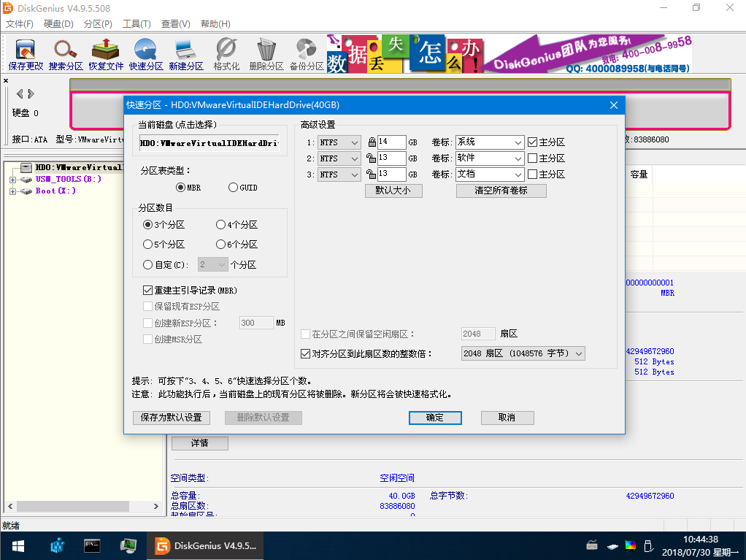The height and width of the screenshot is (560, 746).
Task: Open the 查看(V) menu
Action: [176, 24]
